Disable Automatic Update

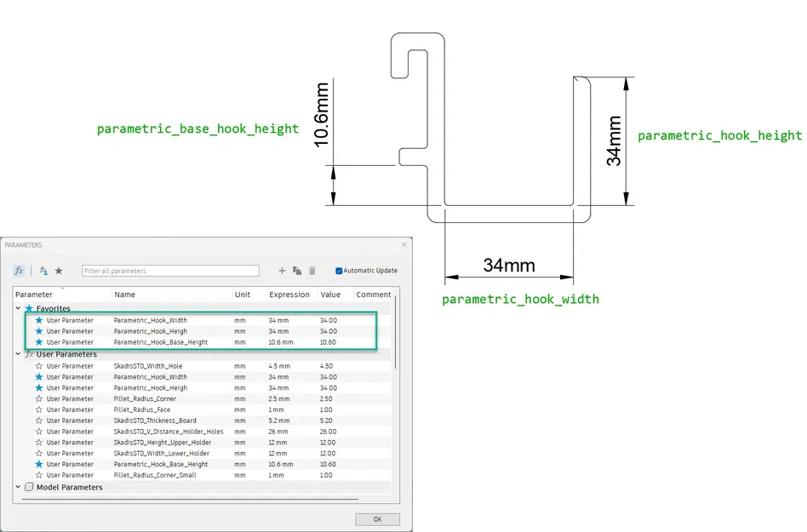click(340, 270)
